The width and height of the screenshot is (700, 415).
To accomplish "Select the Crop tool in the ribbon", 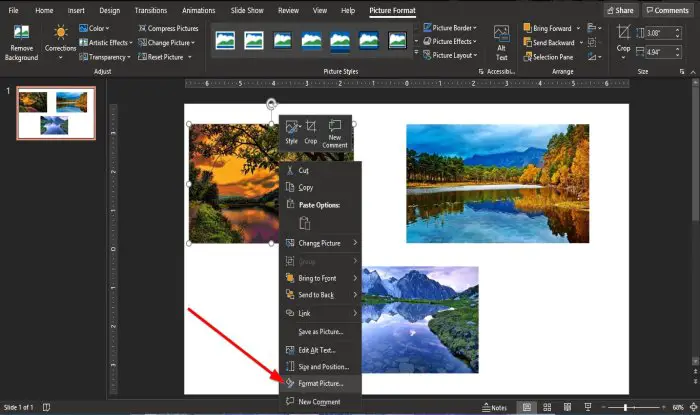I will click(x=624, y=40).
